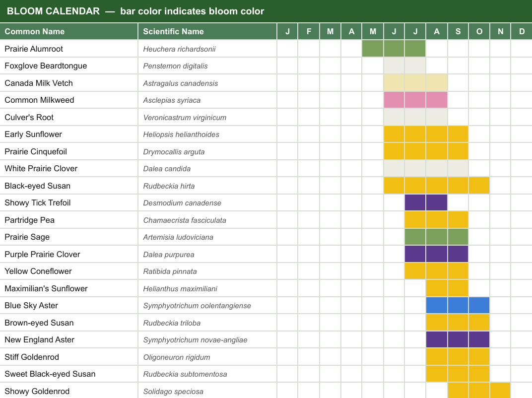Select the scientific name Asclepias syriaca
Viewport: 532px width, 398px height.
(x=172, y=100)
